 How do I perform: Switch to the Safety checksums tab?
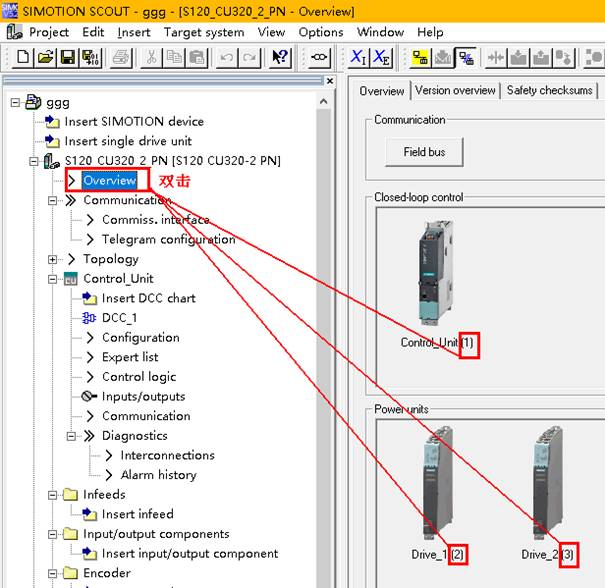point(549,91)
